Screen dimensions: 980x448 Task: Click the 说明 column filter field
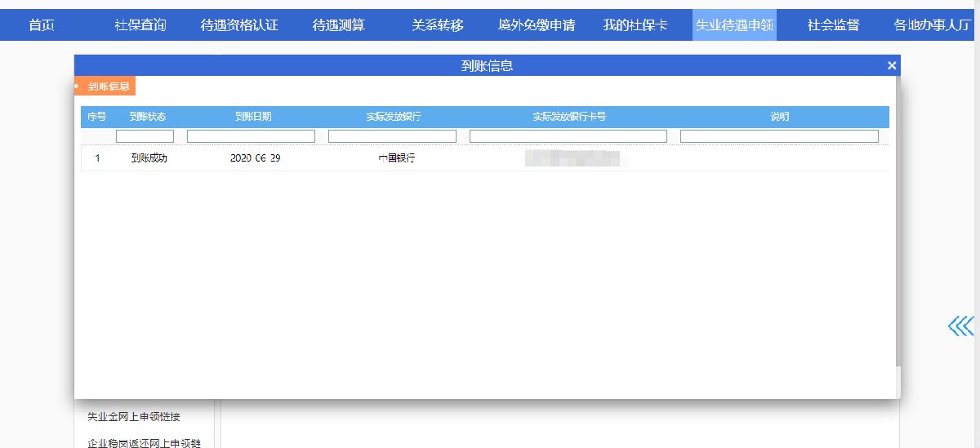click(x=779, y=136)
